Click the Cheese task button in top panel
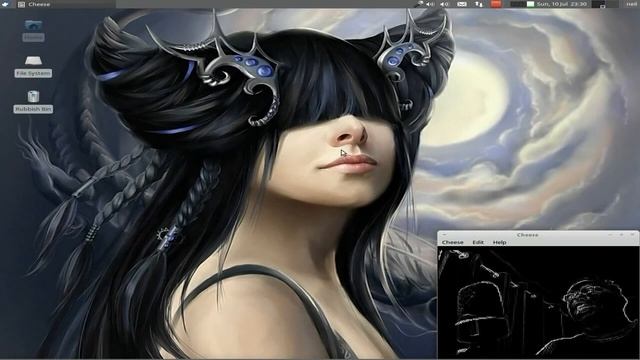Viewport: 640px width, 360px height. (65, 4)
